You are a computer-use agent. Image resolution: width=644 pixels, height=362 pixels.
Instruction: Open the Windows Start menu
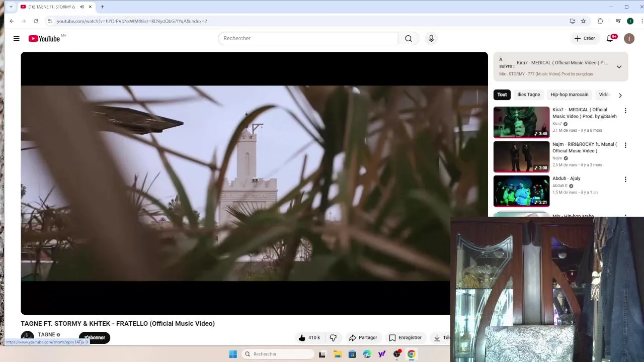coord(233,354)
